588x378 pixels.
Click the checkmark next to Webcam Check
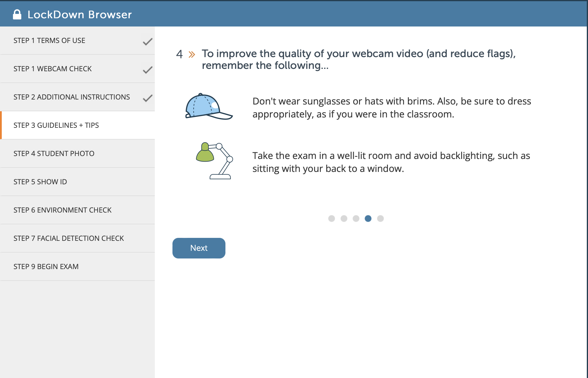147,70
